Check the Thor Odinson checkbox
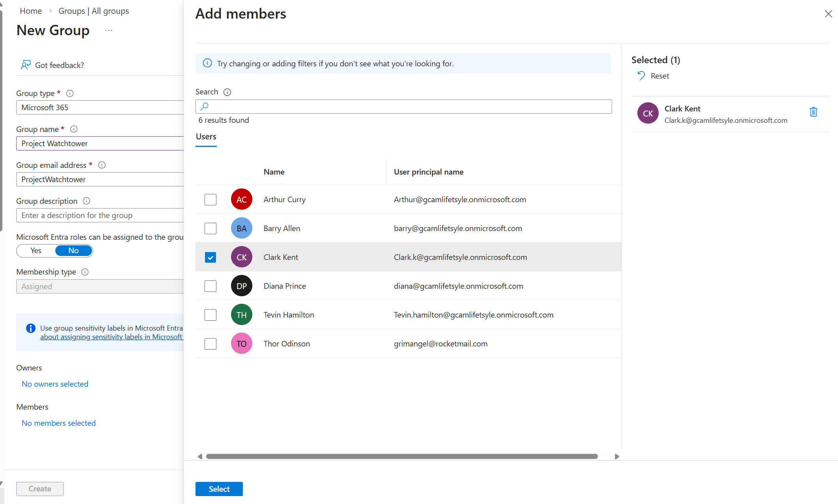 point(210,344)
